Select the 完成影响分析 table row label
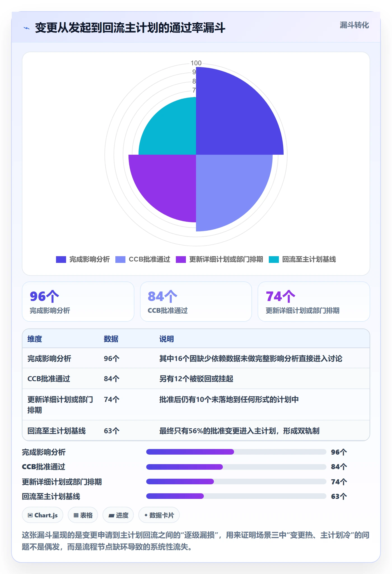The width and height of the screenshot is (392, 574). (x=49, y=358)
